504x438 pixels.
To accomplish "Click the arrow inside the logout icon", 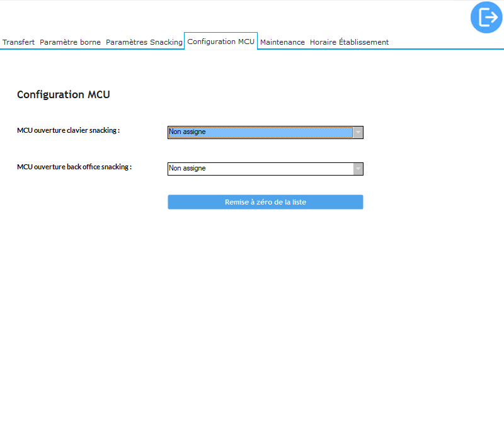I will tap(491, 18).
